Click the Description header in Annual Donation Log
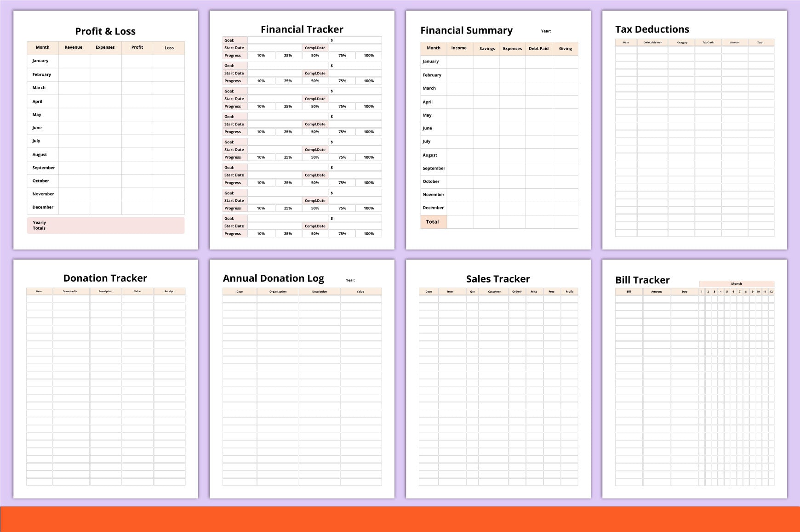800x532 pixels. 320,291
